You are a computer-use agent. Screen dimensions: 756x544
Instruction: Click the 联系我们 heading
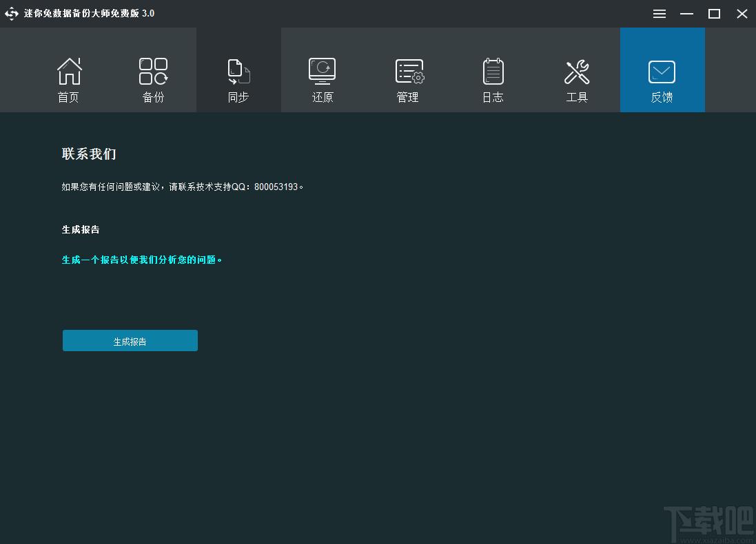tap(89, 154)
